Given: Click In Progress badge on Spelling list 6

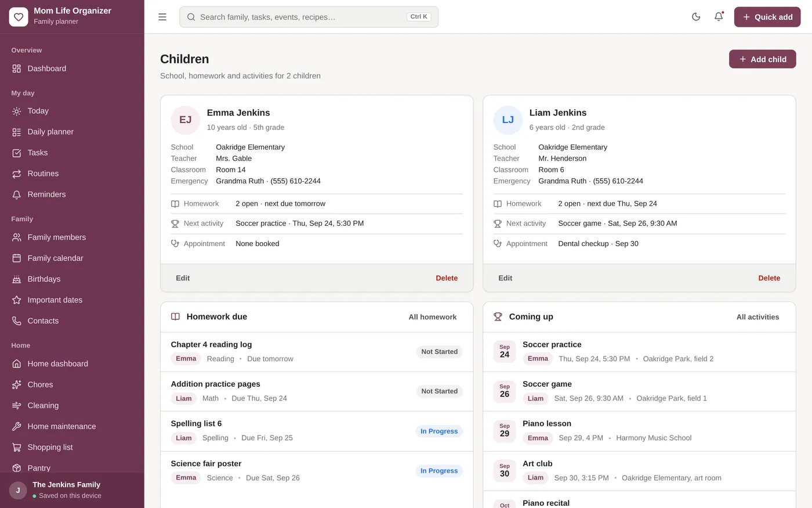Looking at the screenshot, I should point(439,431).
